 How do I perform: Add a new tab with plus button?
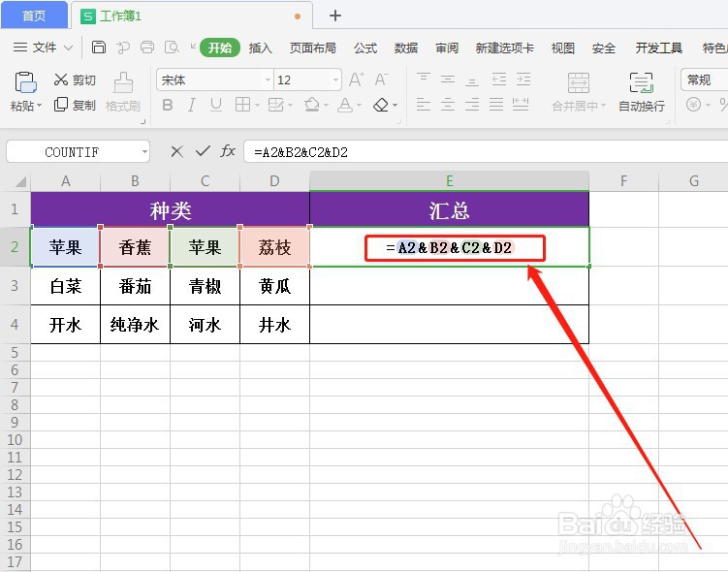tap(335, 16)
